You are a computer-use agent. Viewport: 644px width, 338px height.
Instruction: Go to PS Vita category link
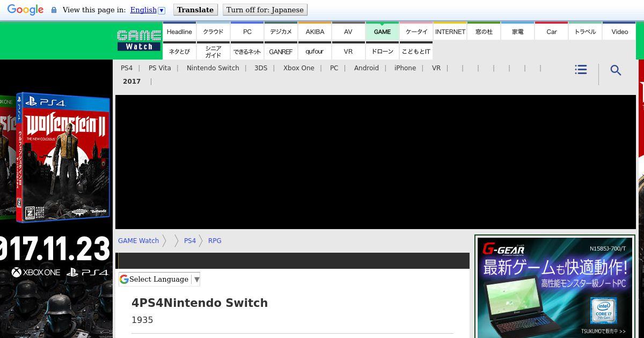click(160, 68)
